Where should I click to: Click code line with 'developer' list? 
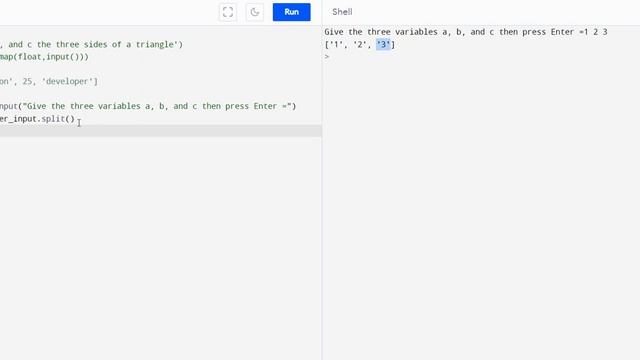[x=49, y=81]
